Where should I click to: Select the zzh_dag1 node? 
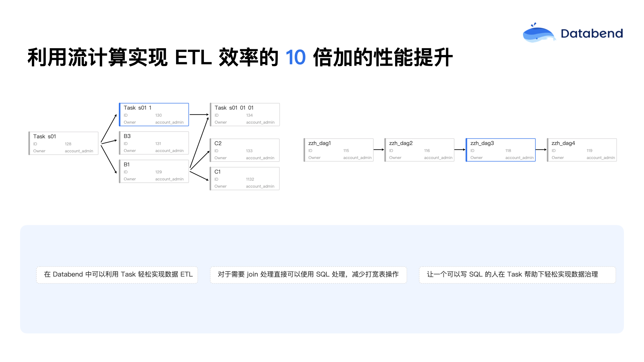click(339, 150)
